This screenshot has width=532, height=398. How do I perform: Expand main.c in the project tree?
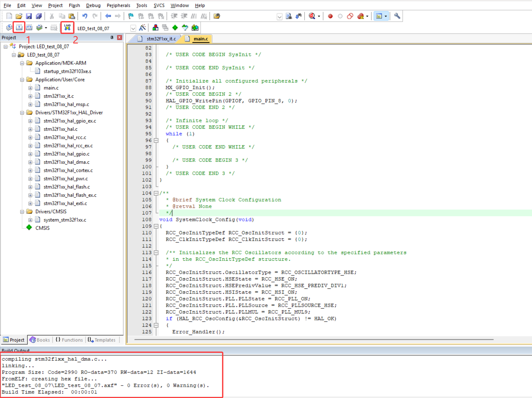pos(30,88)
